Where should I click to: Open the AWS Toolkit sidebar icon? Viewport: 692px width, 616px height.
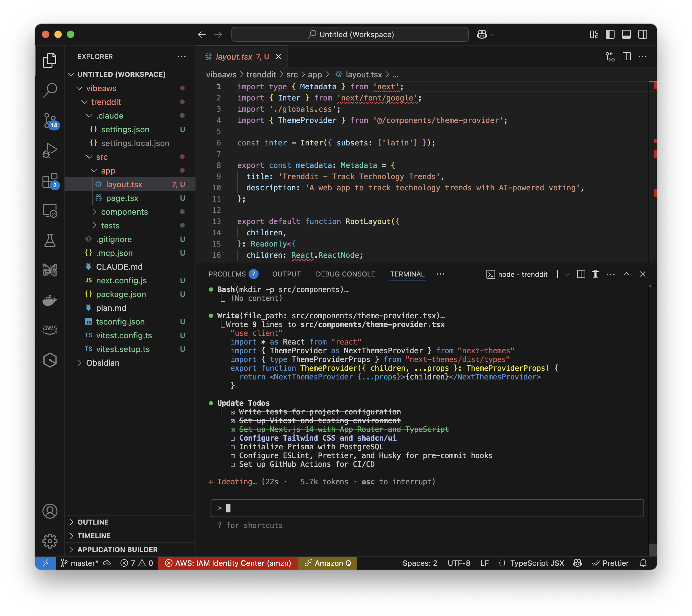(50, 329)
